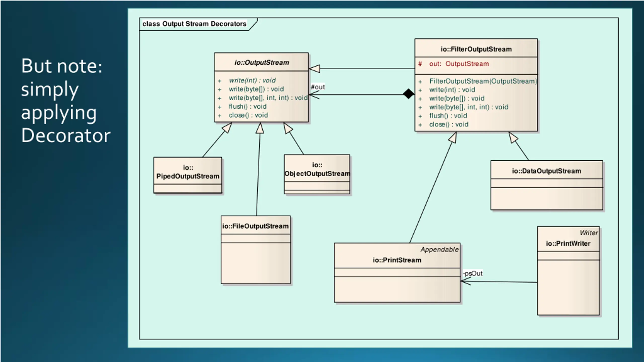Click the '-psOut' association label
This screenshot has height=362, width=644.
tap(473, 274)
